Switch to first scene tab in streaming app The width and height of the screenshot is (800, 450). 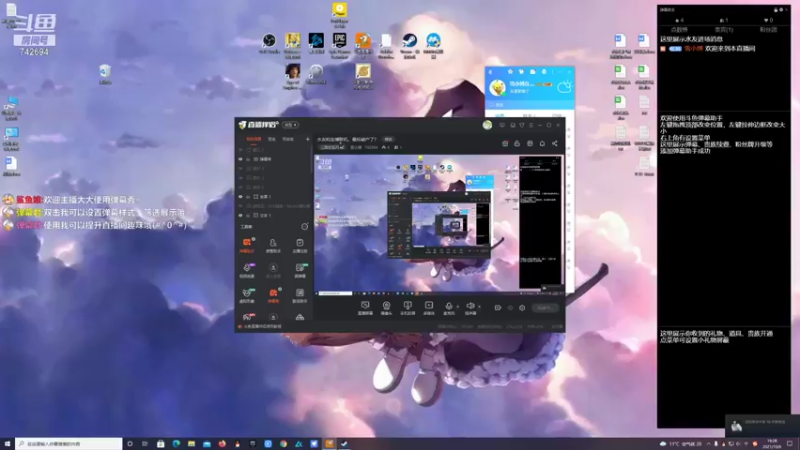(253, 139)
